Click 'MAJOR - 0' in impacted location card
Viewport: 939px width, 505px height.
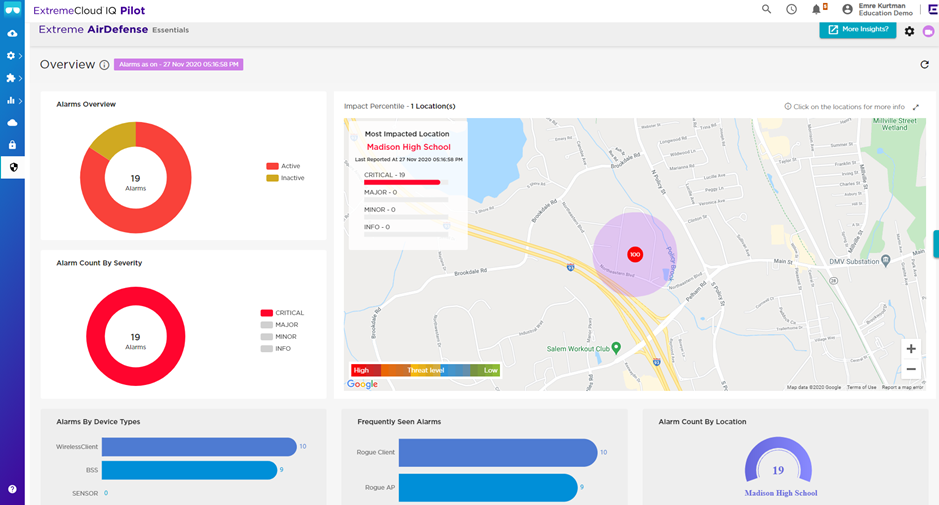click(x=380, y=192)
